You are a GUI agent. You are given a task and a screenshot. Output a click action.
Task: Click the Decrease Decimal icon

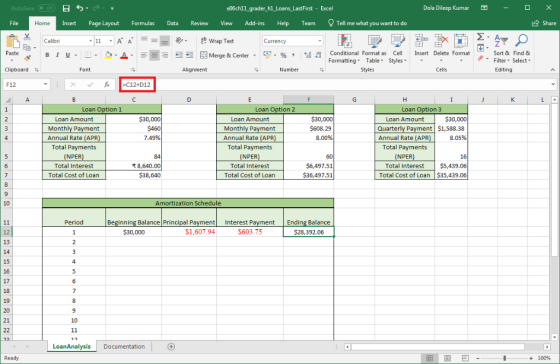317,55
